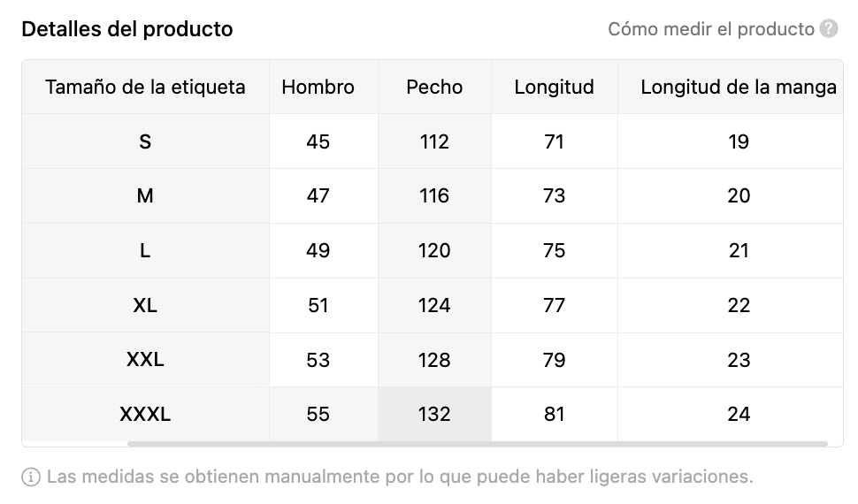Viewport: 858px width, 504px height.
Task: Select the 'Hombro' column header
Action: [318, 87]
